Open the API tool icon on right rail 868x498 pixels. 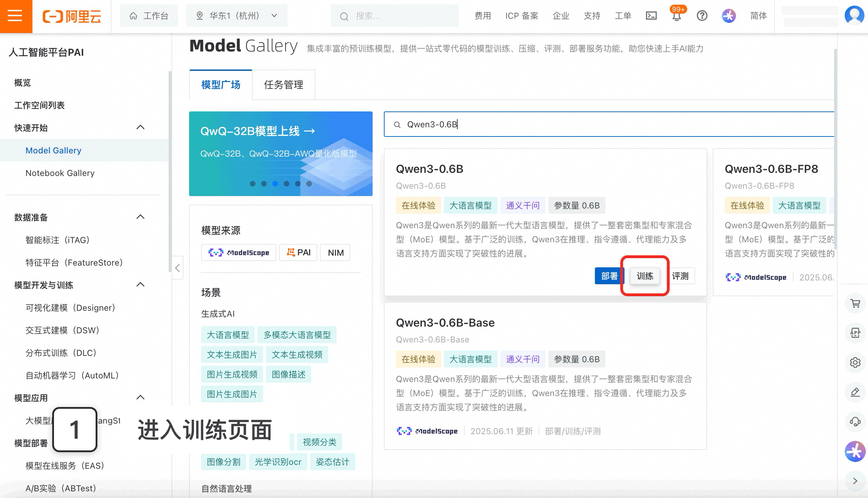point(855,333)
